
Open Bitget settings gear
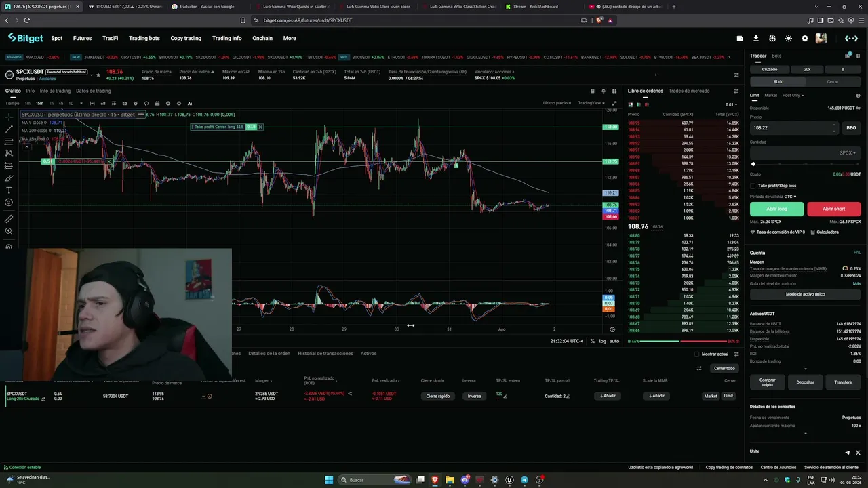point(805,38)
